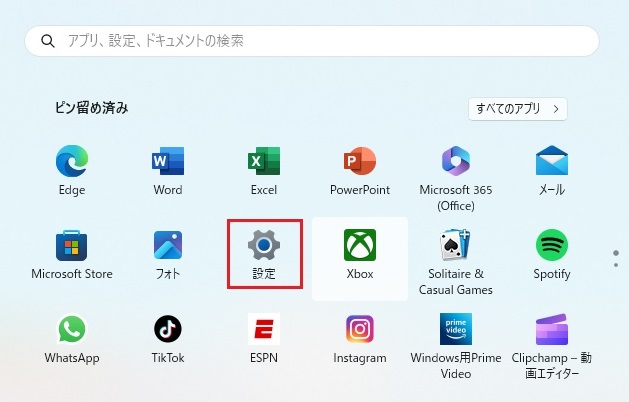Launch Instagram
This screenshot has height=402, width=629.
(x=360, y=339)
